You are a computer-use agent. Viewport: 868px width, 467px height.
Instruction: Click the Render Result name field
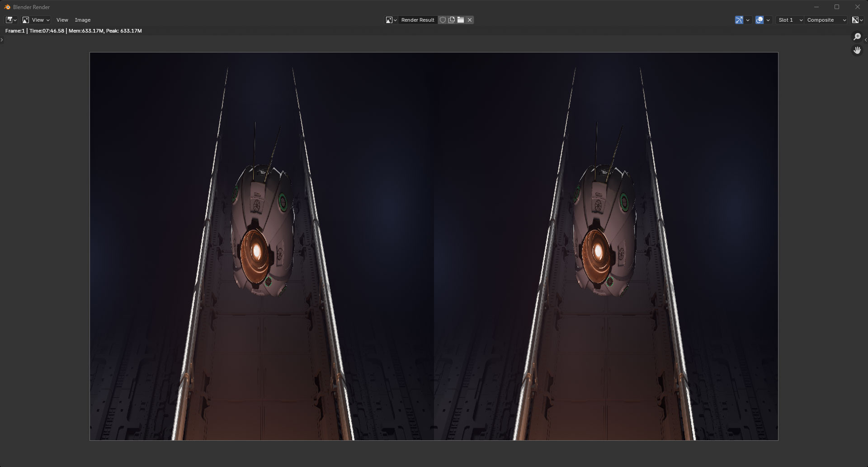[x=418, y=20]
